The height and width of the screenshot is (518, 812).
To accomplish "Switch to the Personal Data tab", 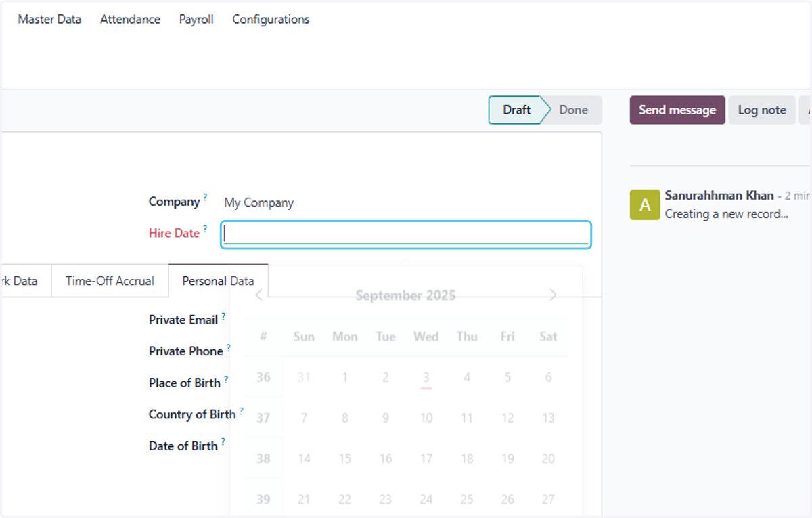I will (218, 281).
